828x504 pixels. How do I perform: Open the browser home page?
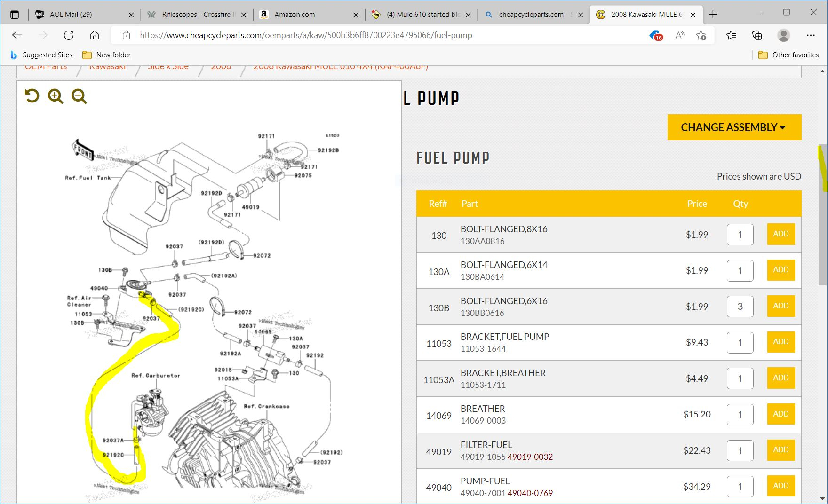(95, 35)
